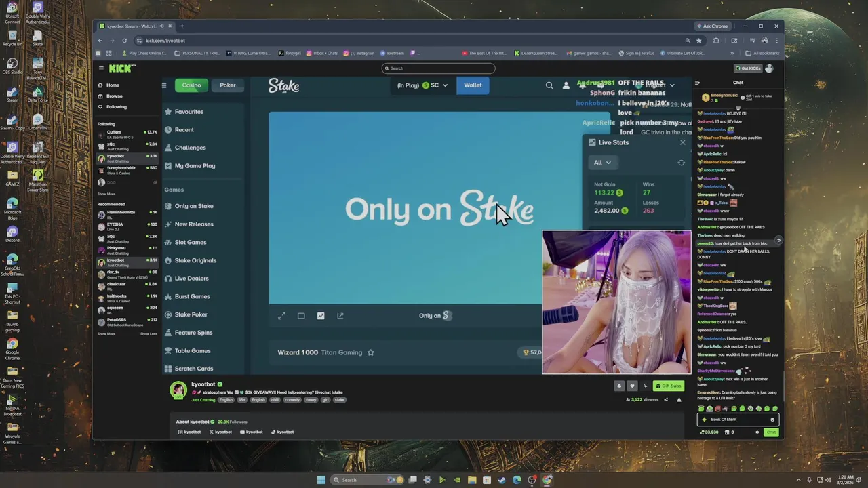
Task: Open Recent games in Stake sidebar
Action: [179, 129]
